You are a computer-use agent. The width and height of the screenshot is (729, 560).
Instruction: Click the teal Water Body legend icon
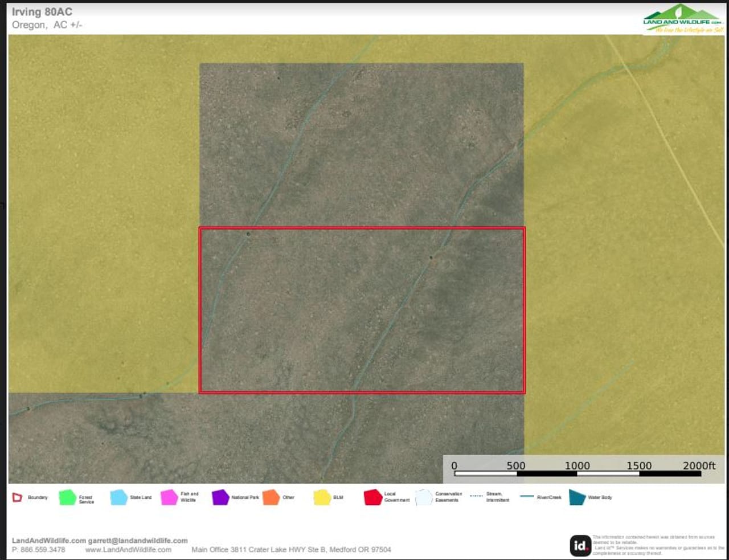(577, 497)
